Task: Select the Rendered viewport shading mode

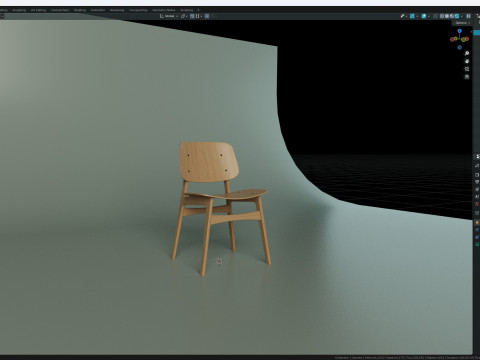Action: tap(457, 16)
